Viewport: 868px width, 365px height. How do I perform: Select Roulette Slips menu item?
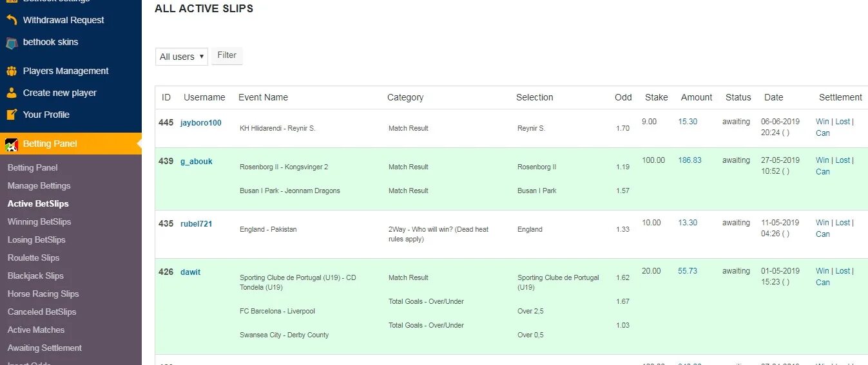pyautogui.click(x=34, y=257)
